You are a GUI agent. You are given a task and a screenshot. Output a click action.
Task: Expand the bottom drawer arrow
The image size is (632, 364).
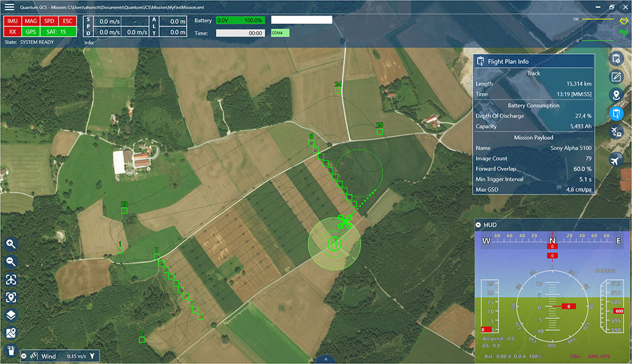point(325,359)
